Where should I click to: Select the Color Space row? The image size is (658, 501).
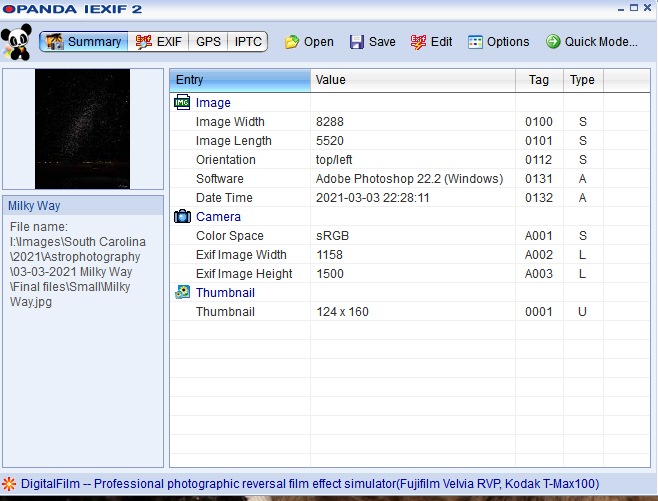click(229, 236)
